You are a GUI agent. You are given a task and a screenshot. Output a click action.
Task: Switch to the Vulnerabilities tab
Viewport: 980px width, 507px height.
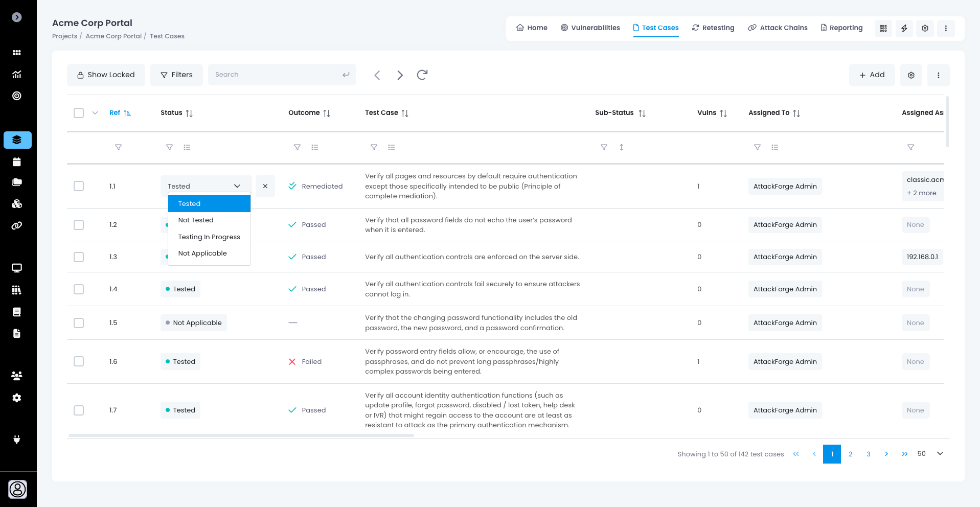[590, 28]
